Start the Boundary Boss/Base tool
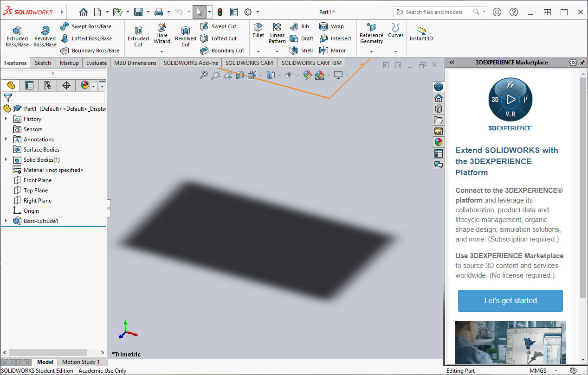 tap(90, 51)
